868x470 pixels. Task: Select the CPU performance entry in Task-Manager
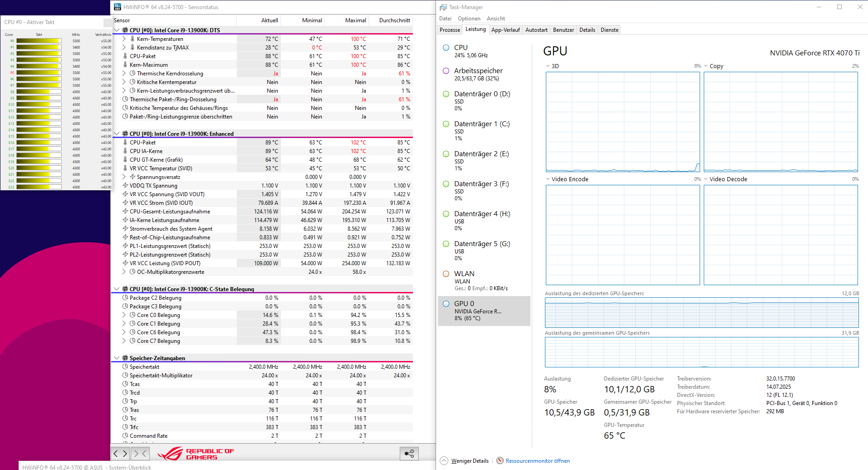tap(484, 51)
